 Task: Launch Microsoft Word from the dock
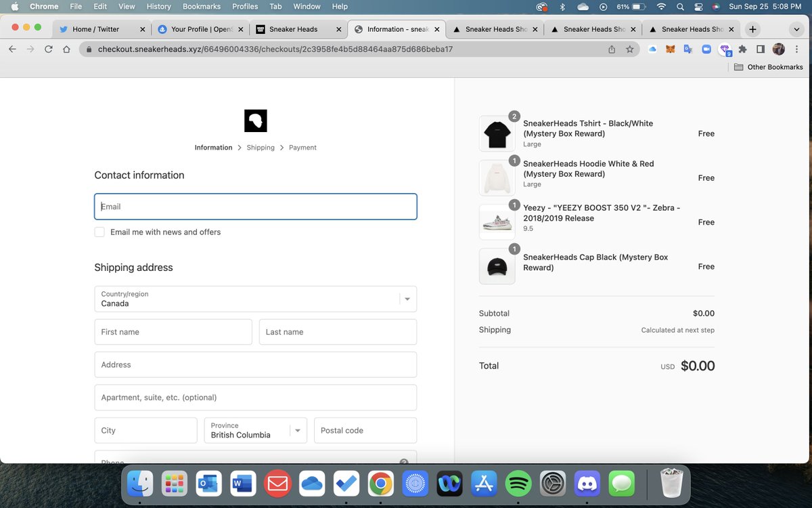pos(242,484)
